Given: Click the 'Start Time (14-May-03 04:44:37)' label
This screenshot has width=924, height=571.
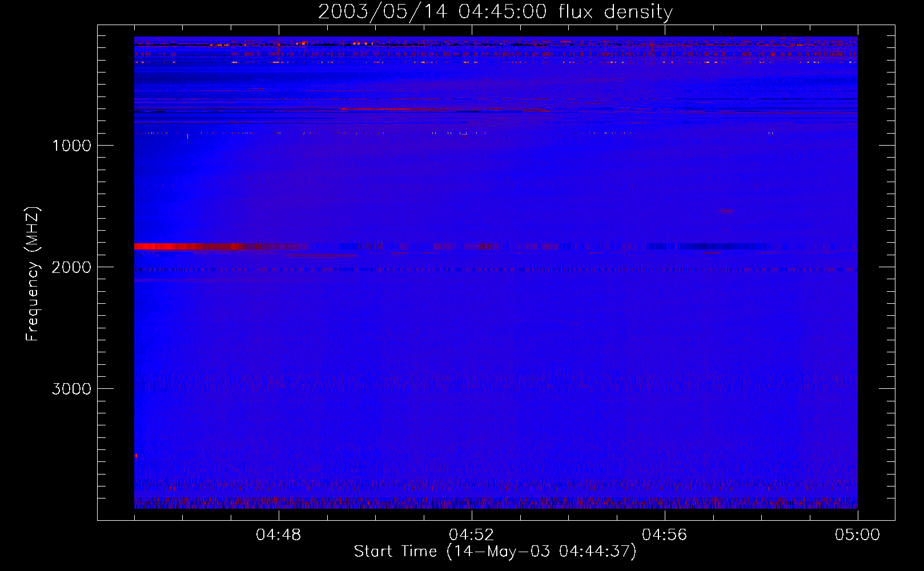Looking at the screenshot, I should (x=495, y=552).
